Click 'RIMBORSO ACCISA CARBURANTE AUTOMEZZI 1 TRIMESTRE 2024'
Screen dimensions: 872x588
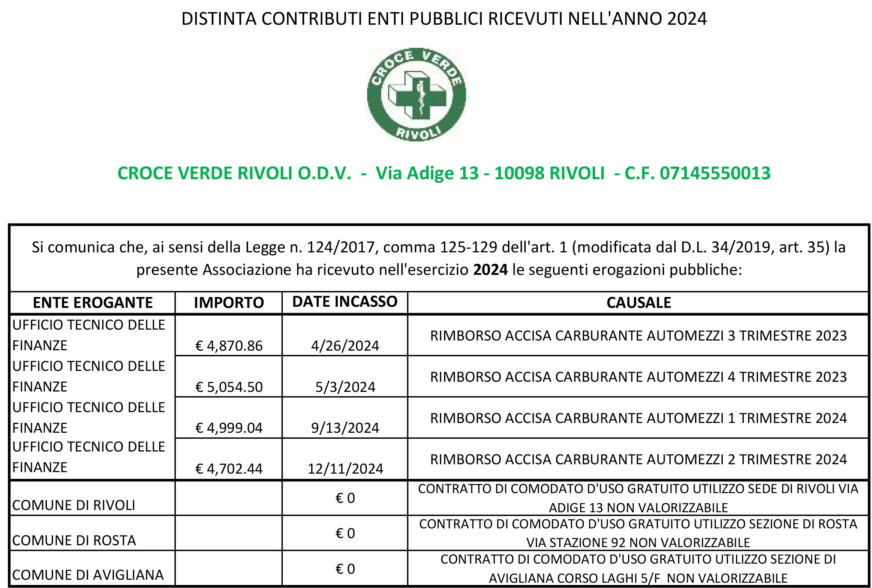638,418
